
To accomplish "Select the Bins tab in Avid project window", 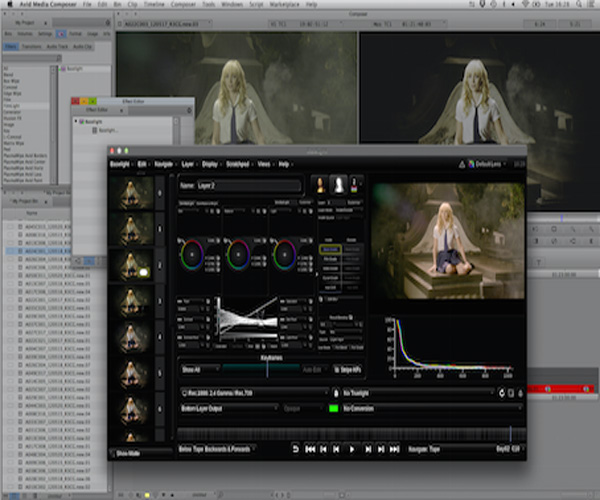I will pyautogui.click(x=8, y=34).
